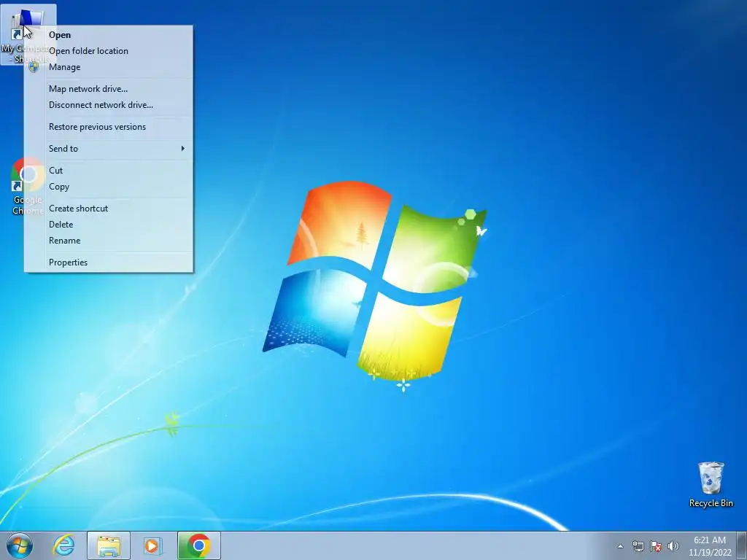Screen dimensions: 747x560
Task: Select Rename in the context menu
Action: pos(109,241)
